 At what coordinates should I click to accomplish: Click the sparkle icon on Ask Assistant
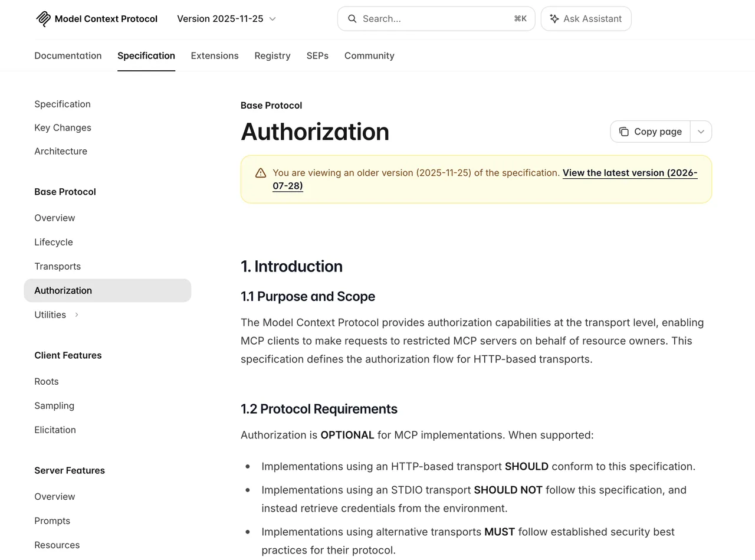pyautogui.click(x=554, y=19)
